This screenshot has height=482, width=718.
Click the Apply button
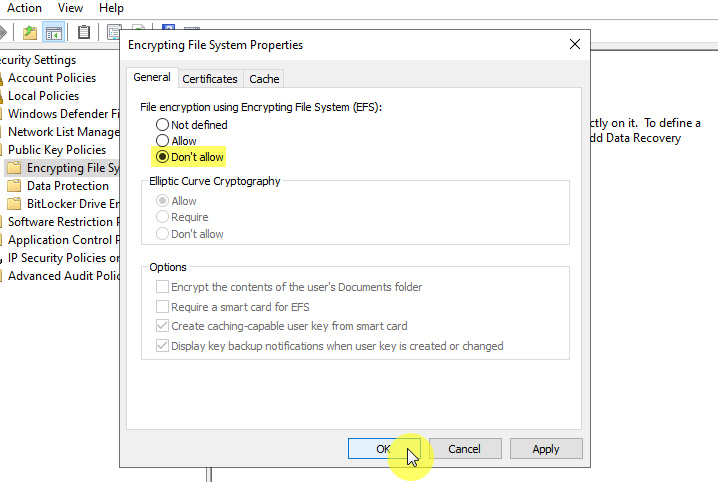546,449
